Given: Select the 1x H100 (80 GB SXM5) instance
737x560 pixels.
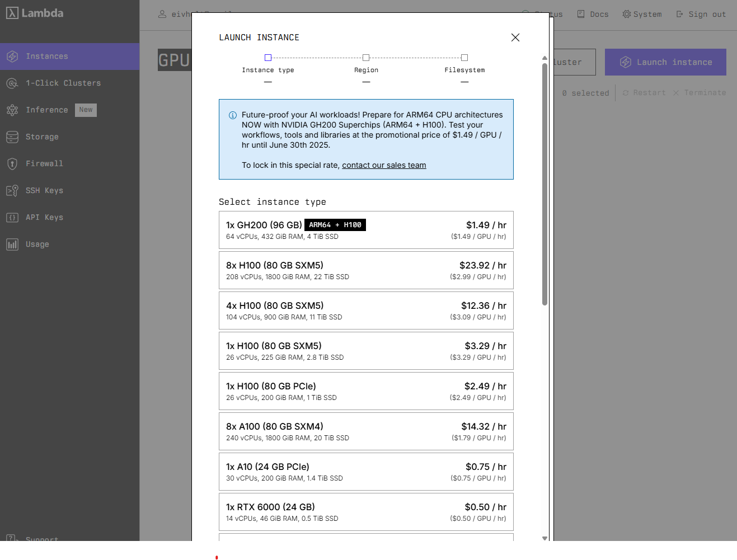Looking at the screenshot, I should [x=366, y=351].
